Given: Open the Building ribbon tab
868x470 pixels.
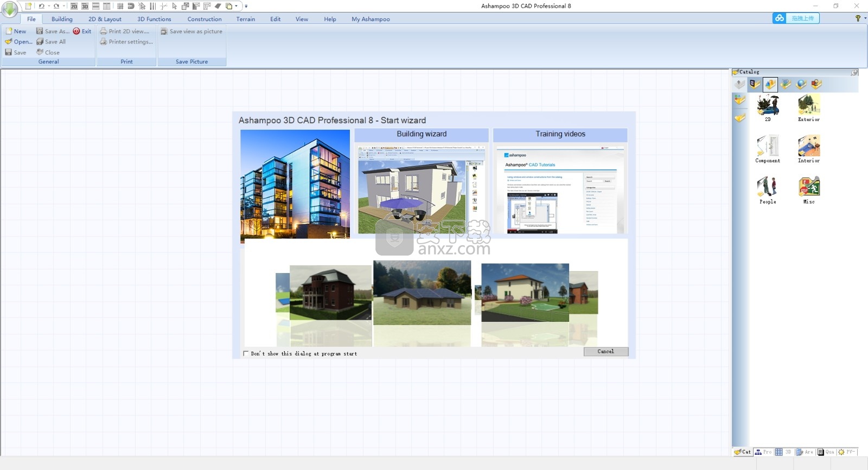Looking at the screenshot, I should pyautogui.click(x=62, y=19).
